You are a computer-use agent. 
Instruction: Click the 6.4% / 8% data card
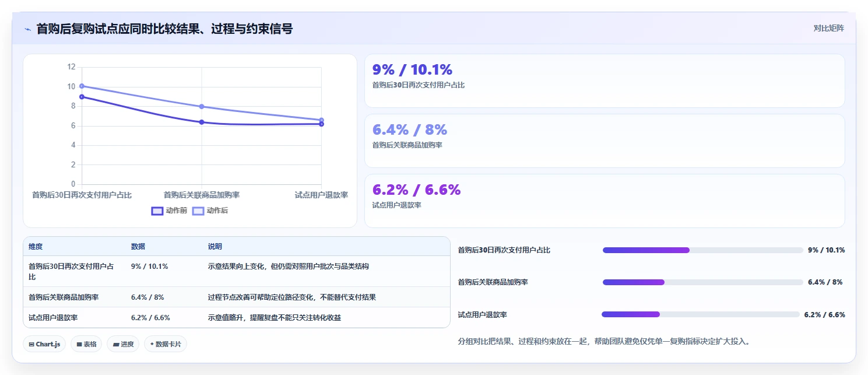(605, 141)
